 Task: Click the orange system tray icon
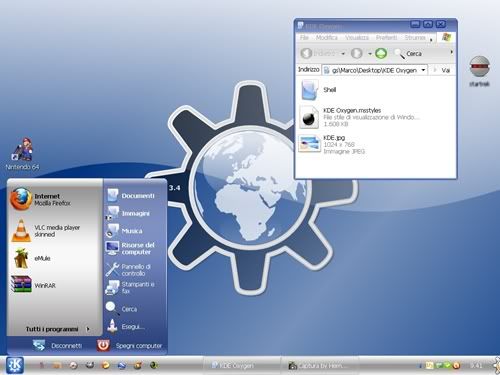tap(456, 366)
